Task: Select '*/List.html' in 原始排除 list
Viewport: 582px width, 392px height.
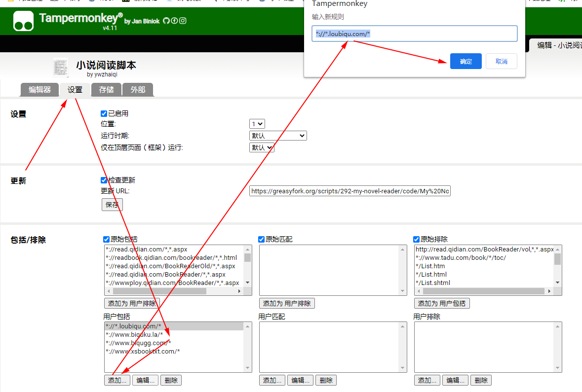Action: pyautogui.click(x=484, y=275)
